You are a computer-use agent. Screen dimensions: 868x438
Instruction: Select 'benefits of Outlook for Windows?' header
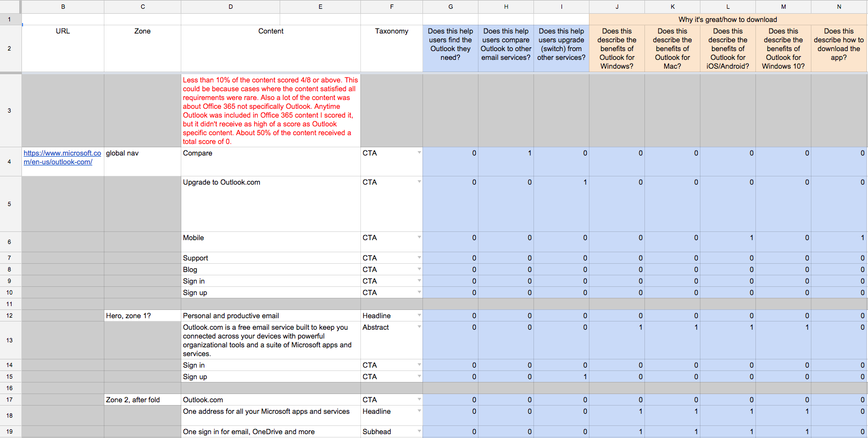click(x=617, y=48)
